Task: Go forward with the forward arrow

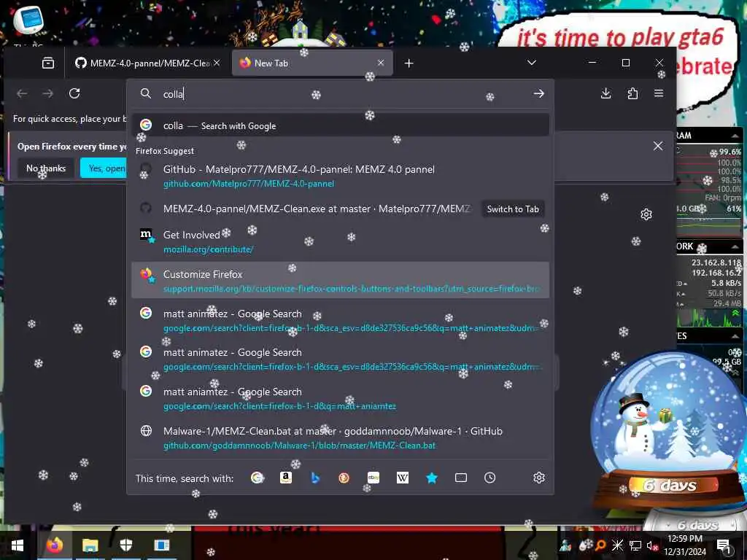Action: [47, 93]
